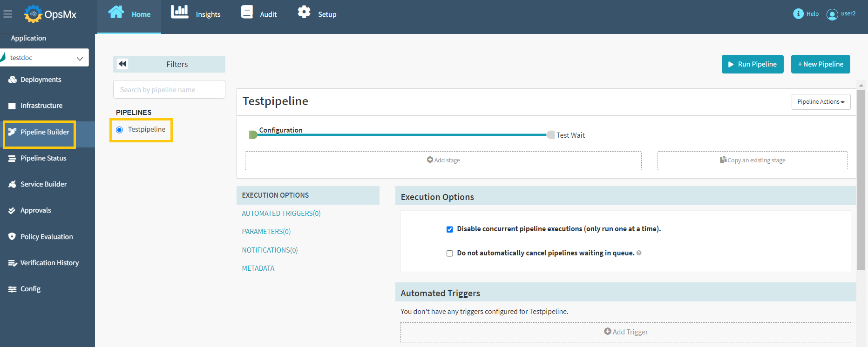Expand the testdoc application dropdown
This screenshot has width=868, height=347.
click(x=79, y=58)
